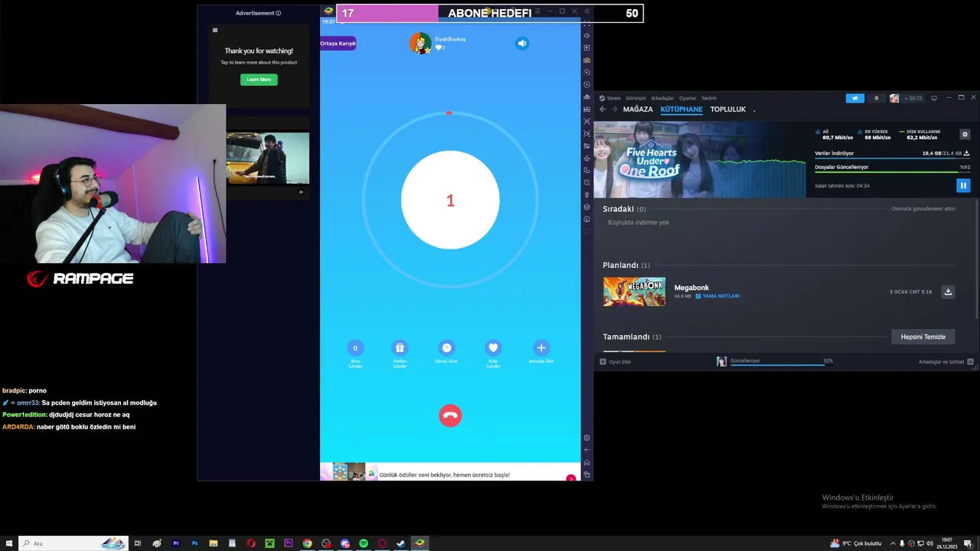
Task: Click Otomatik güncellemeleri etkin link
Action: point(923,209)
